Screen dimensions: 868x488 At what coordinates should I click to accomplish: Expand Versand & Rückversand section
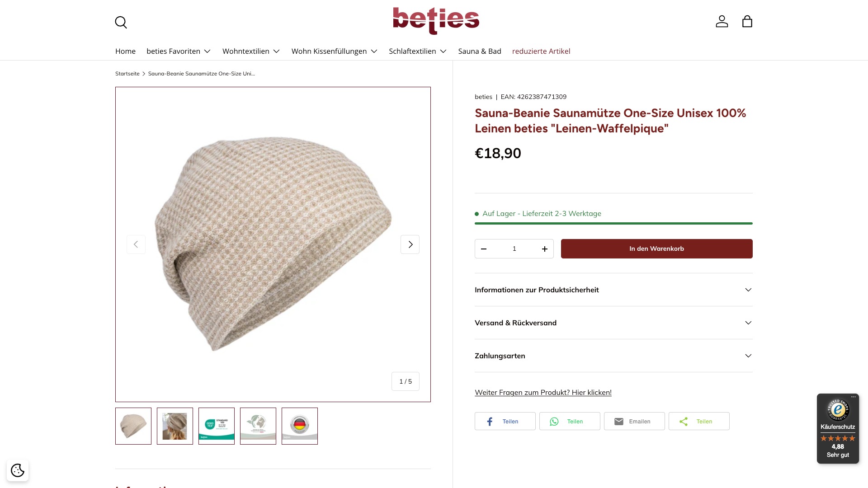613,323
